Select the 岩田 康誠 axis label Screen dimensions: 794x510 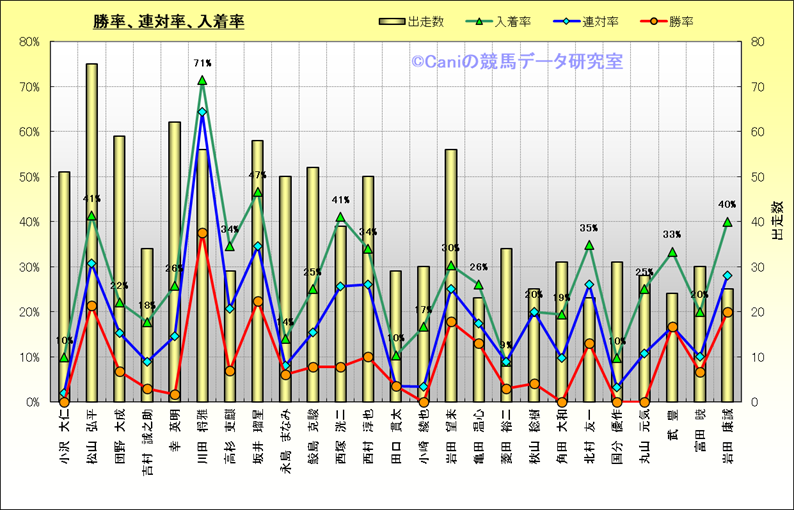[727, 434]
